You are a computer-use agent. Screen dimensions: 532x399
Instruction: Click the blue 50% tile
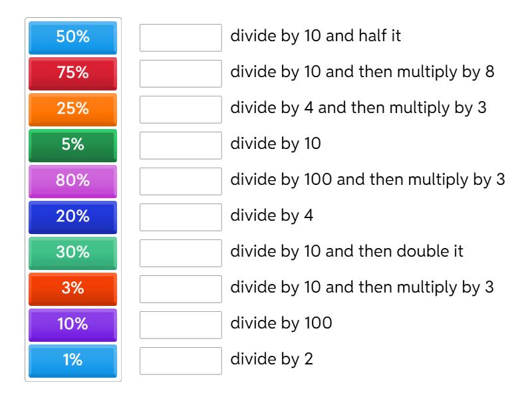pos(72,37)
